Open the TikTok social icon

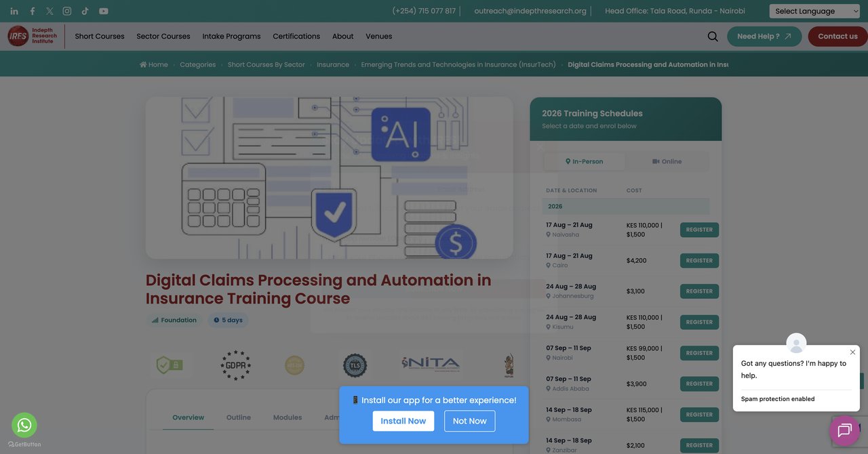coord(85,11)
